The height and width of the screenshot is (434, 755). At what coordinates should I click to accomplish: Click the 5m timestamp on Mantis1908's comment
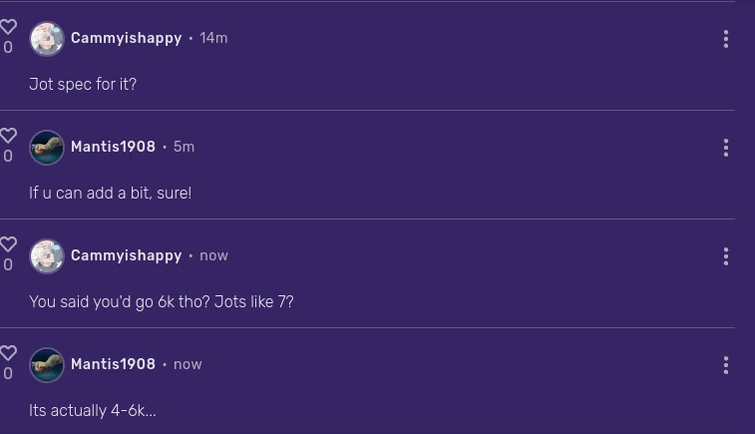(184, 147)
